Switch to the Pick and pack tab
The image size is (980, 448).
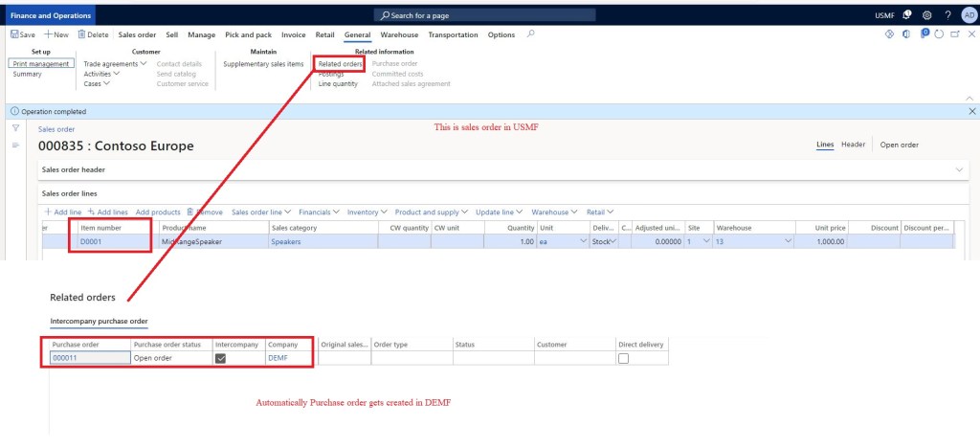click(248, 34)
